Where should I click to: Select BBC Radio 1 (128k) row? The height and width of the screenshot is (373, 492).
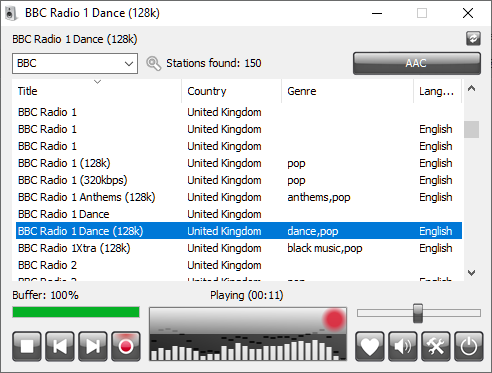[239, 163]
